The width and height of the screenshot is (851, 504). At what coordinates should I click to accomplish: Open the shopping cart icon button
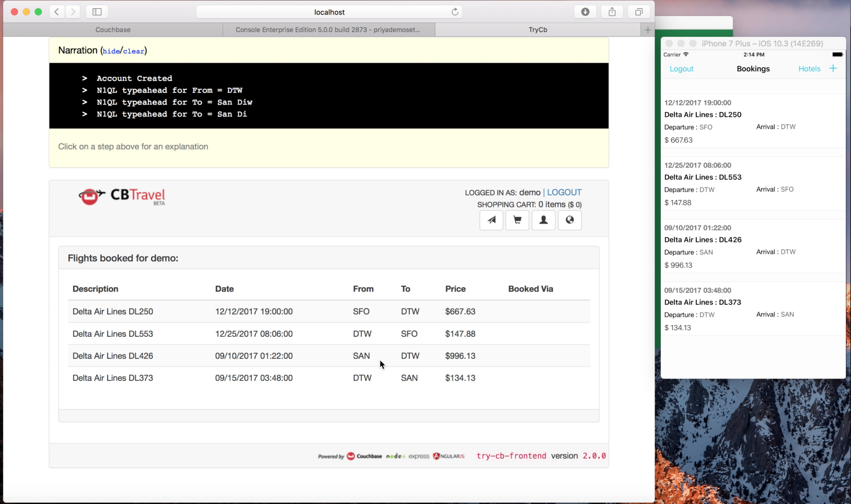[517, 220]
